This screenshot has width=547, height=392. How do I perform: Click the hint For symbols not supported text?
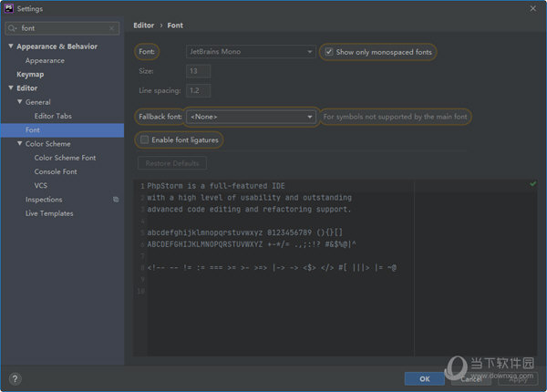[x=395, y=117]
